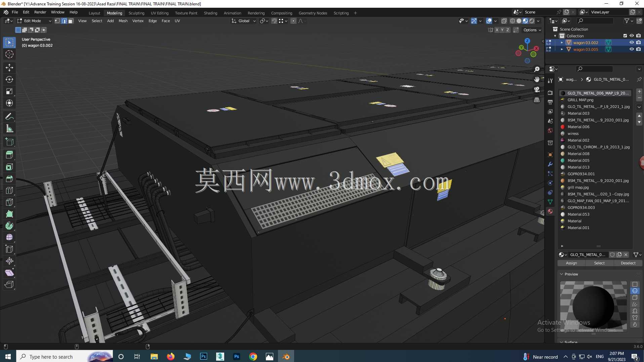This screenshot has height=362, width=644.
Task: Select the Extrude Region tool
Action: pyautogui.click(x=9, y=155)
